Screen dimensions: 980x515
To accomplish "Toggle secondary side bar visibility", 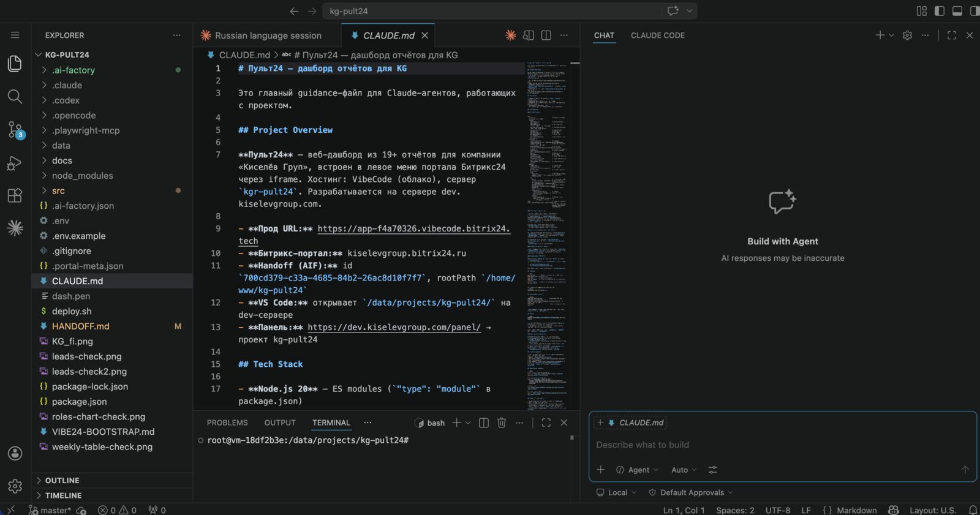I will pos(974,11).
